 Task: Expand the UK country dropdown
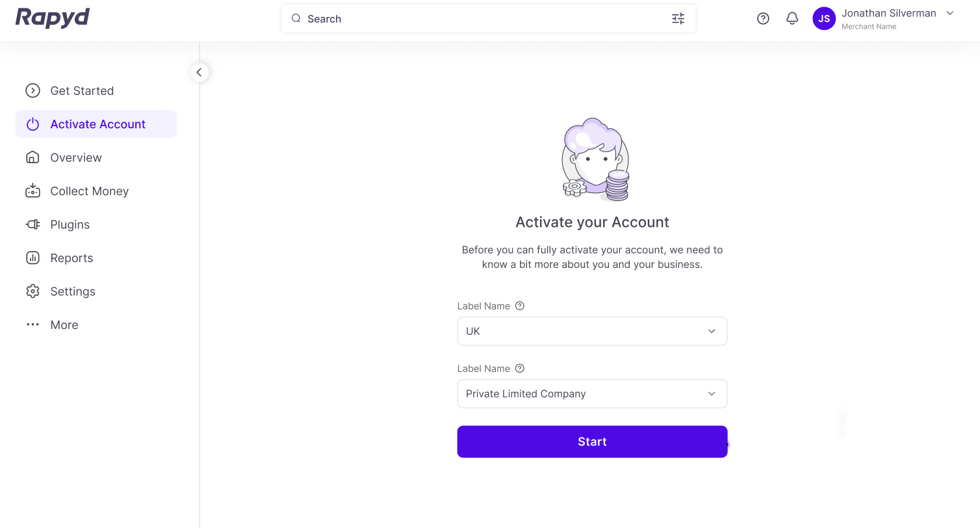(x=591, y=331)
